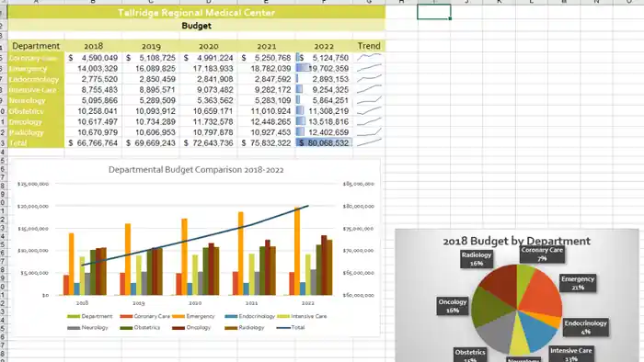Select the Oncology row label cell
This screenshot has height=362, width=644.
pyautogui.click(x=36, y=122)
